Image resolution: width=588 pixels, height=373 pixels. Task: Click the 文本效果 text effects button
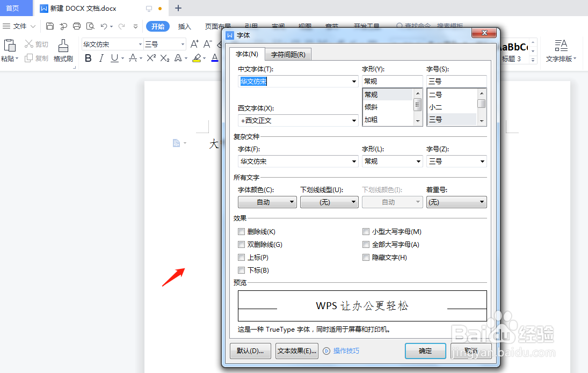click(296, 351)
